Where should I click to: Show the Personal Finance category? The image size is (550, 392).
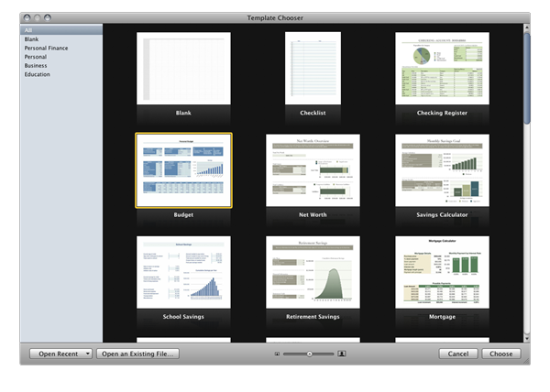(x=46, y=48)
